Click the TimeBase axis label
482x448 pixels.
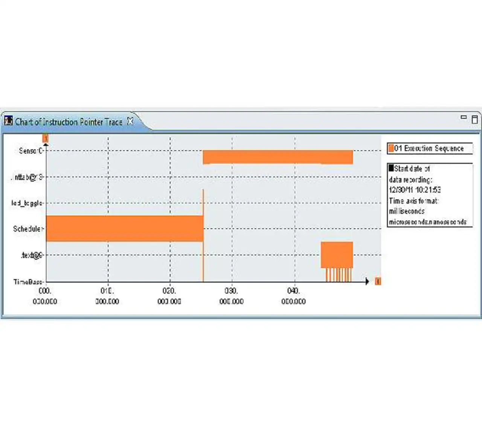click(x=28, y=282)
